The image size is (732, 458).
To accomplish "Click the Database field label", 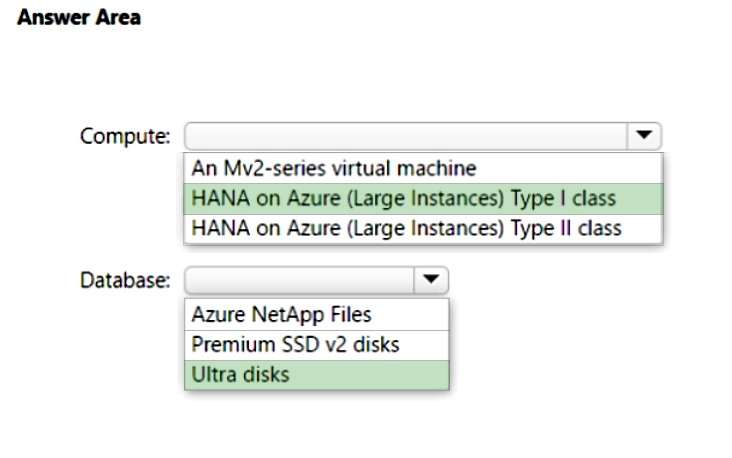I will pyautogui.click(x=125, y=280).
